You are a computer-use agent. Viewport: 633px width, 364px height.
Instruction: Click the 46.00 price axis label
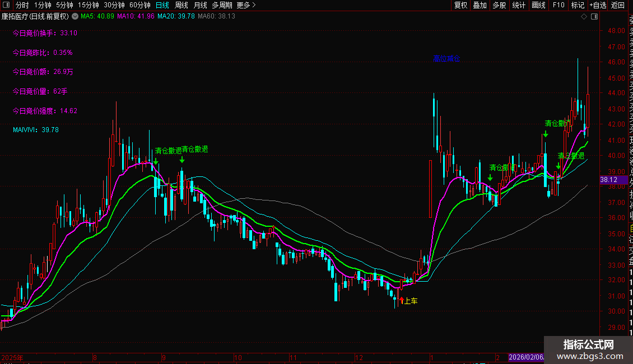pyautogui.click(x=616, y=62)
